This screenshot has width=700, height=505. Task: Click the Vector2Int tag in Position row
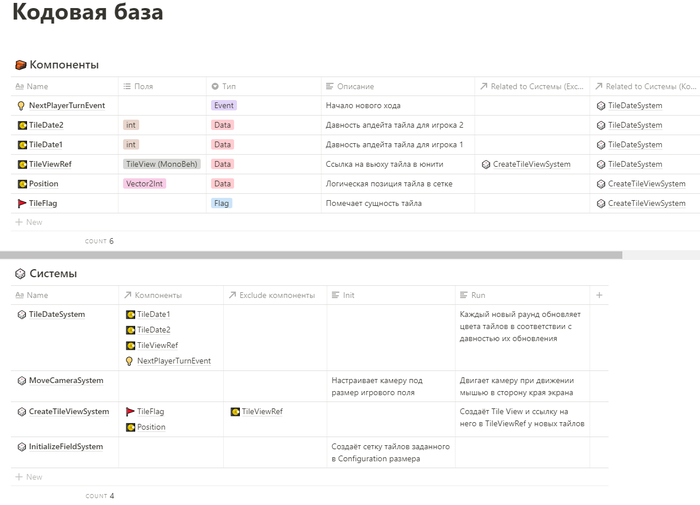[142, 184]
